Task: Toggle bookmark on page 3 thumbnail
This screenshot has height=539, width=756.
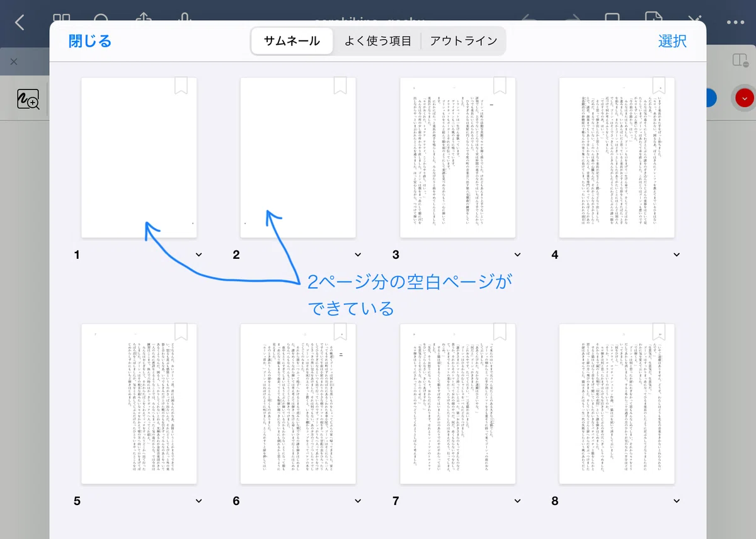Action: pos(500,86)
